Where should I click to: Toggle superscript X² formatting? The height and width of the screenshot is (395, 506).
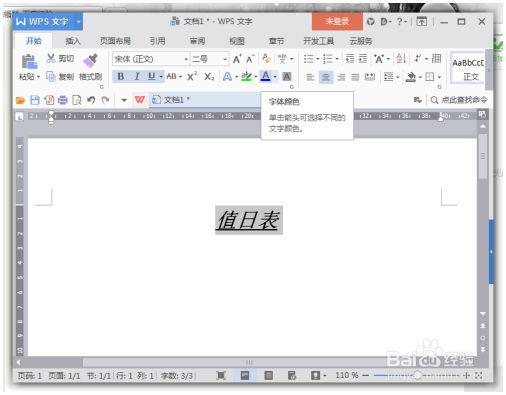pyautogui.click(x=192, y=77)
